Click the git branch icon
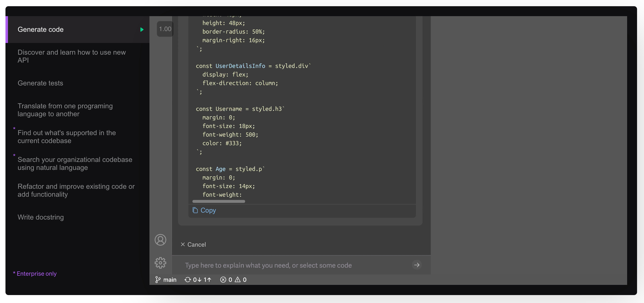The image size is (644, 303). pyautogui.click(x=158, y=279)
